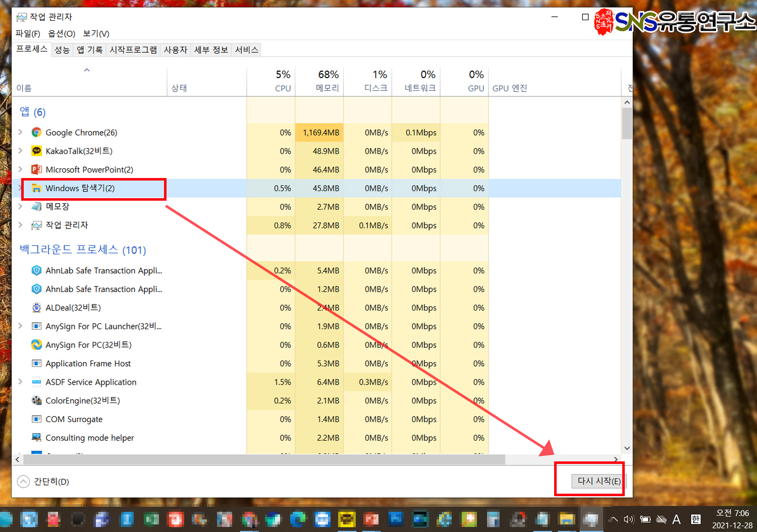Click the AnySign For PC Launcher icon
The height and width of the screenshot is (532, 757).
[x=36, y=326]
